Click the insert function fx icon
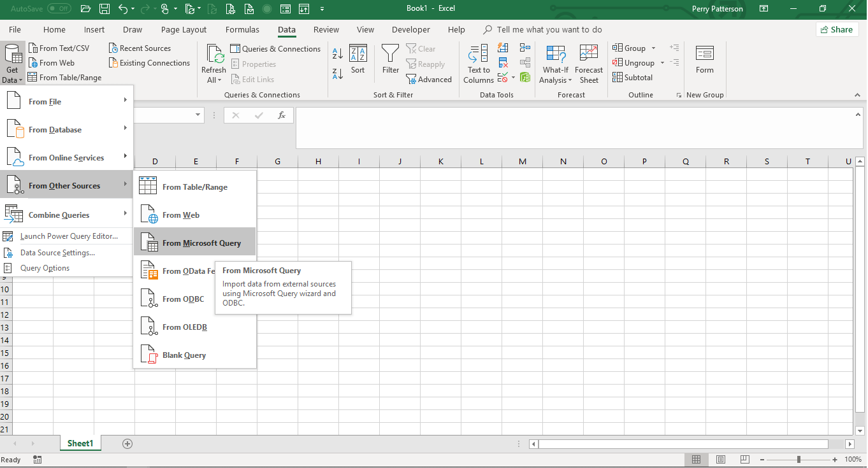The width and height of the screenshot is (868, 468). [282, 115]
